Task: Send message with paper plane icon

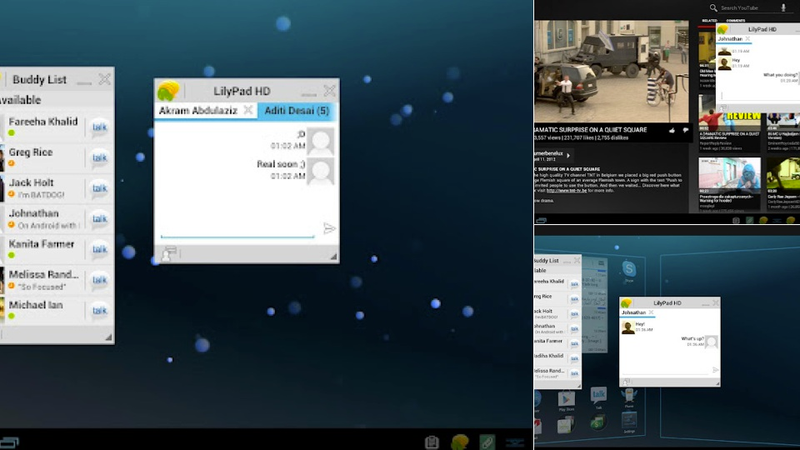Action: pos(329,228)
